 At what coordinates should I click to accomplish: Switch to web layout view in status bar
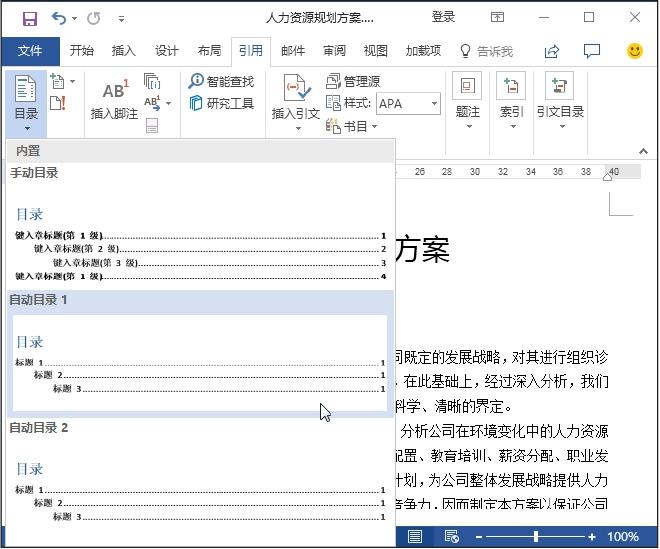pyautogui.click(x=451, y=537)
